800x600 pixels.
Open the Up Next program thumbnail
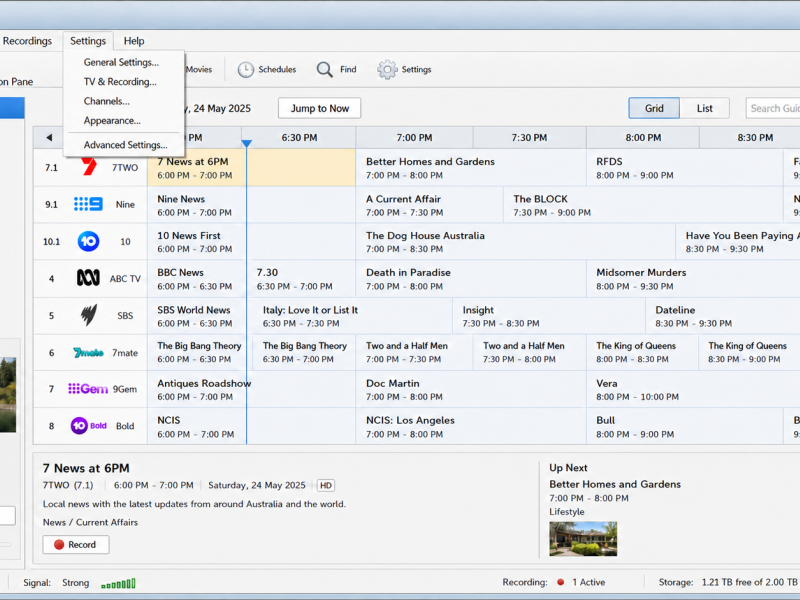click(583, 539)
